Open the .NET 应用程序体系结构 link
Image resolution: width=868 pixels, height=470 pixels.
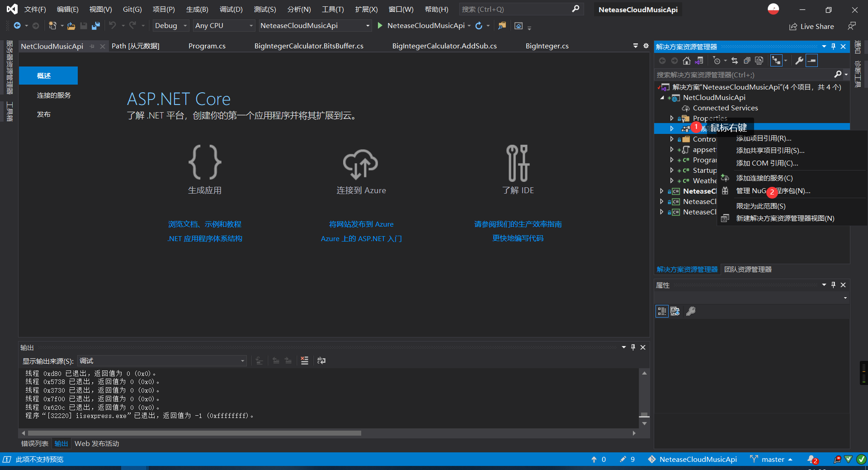click(205, 238)
